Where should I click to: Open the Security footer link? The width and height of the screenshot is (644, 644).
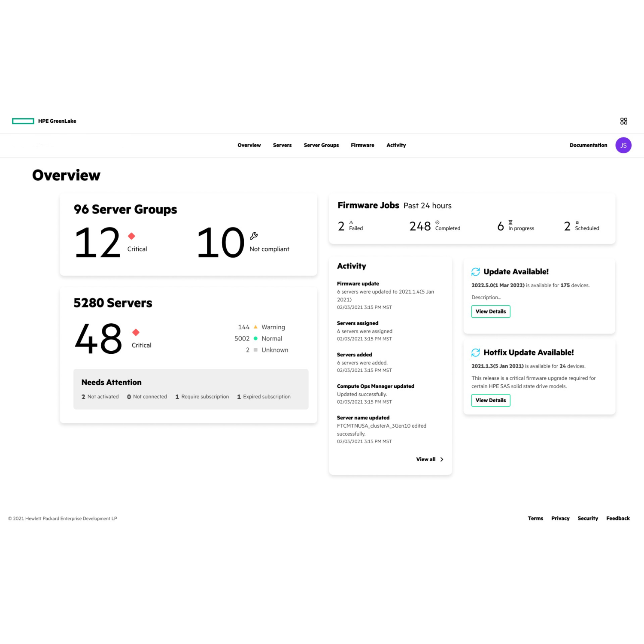coord(588,518)
